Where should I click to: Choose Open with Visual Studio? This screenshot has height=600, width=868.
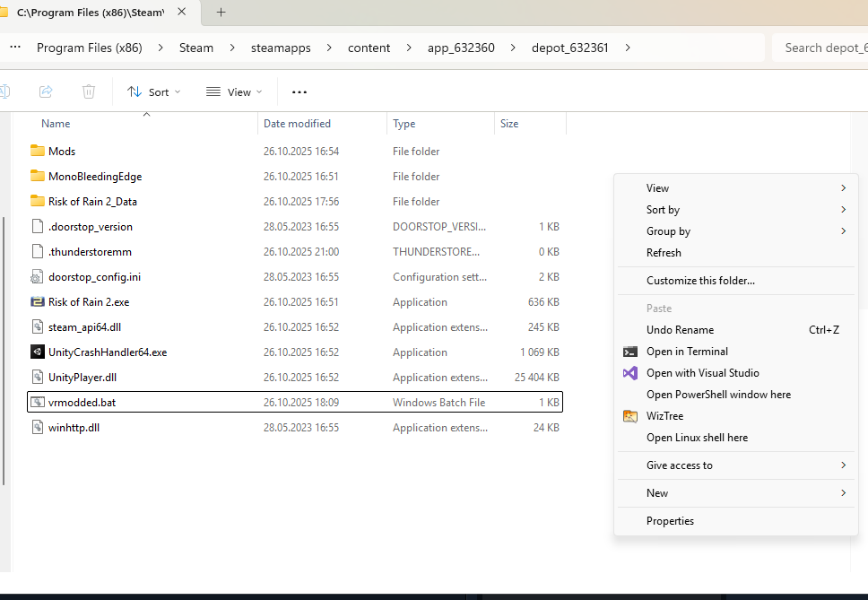[x=736, y=373]
